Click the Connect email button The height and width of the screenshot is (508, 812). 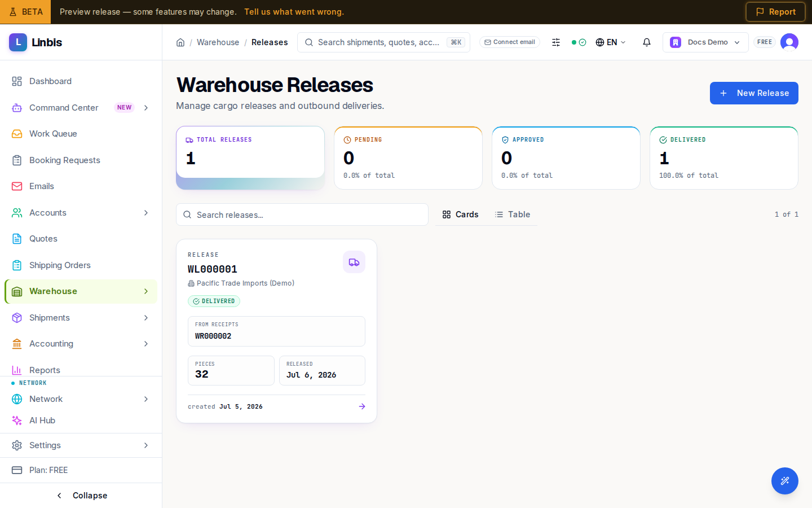[x=510, y=42]
